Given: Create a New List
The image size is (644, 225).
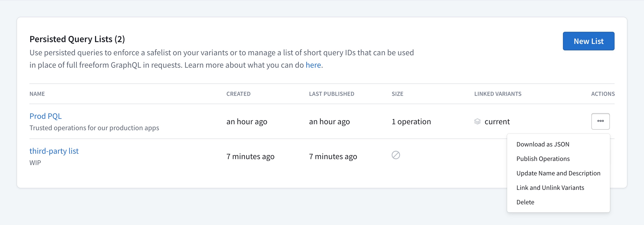Looking at the screenshot, I should click(x=588, y=41).
